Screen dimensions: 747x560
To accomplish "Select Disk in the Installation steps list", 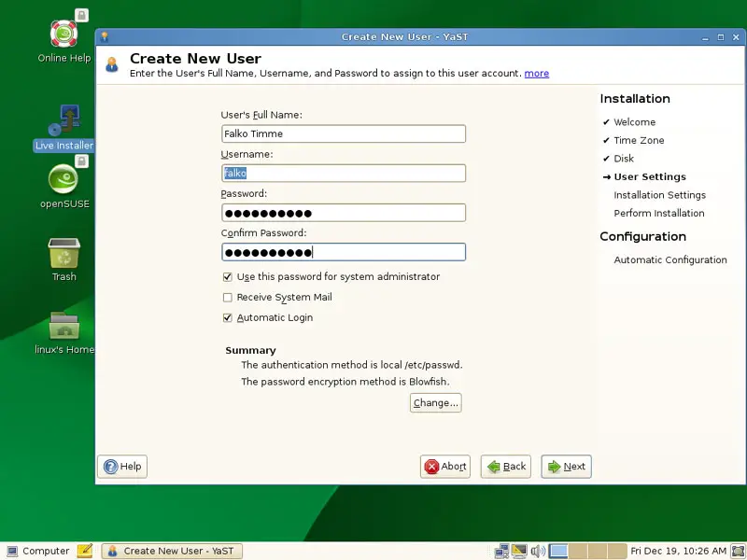I will tap(624, 159).
